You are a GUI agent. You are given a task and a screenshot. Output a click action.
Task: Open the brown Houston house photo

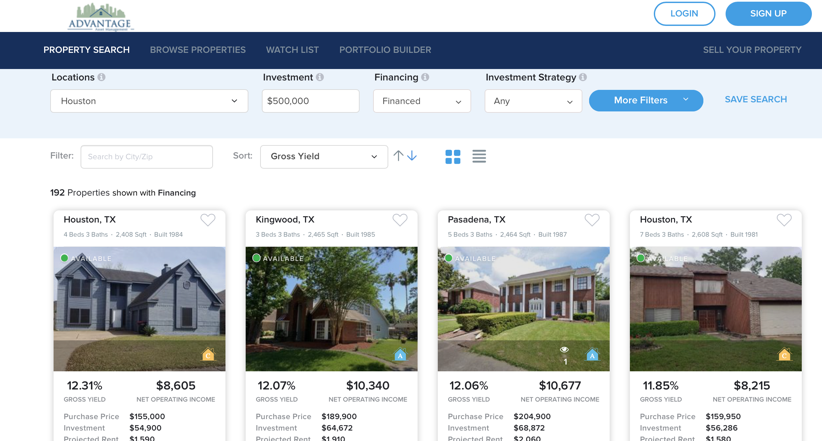[716, 309]
